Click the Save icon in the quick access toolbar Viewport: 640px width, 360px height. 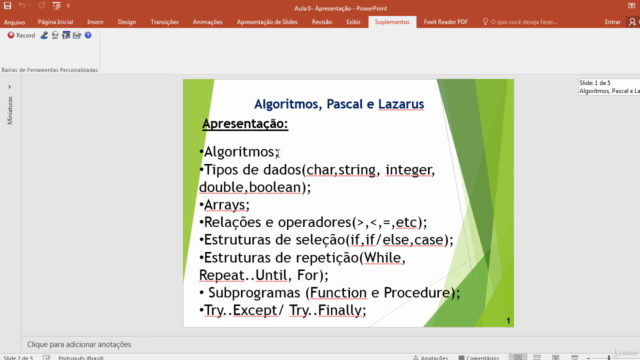7,6
